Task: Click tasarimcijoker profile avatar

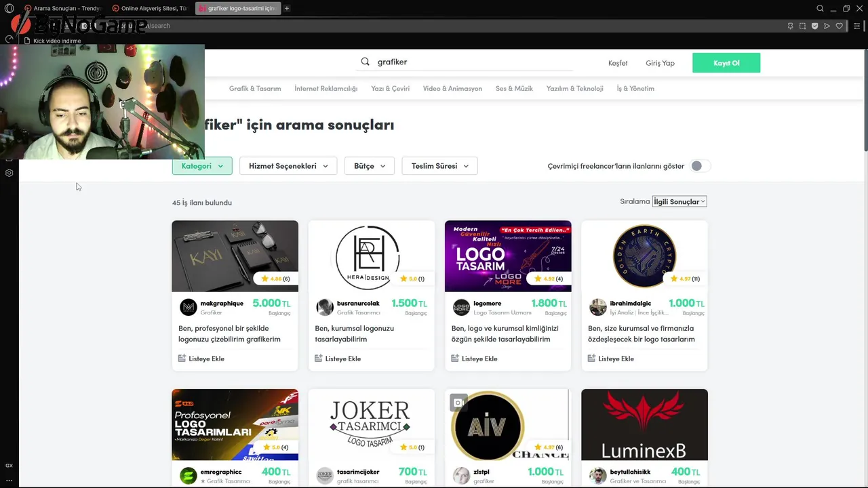Action: [325, 475]
